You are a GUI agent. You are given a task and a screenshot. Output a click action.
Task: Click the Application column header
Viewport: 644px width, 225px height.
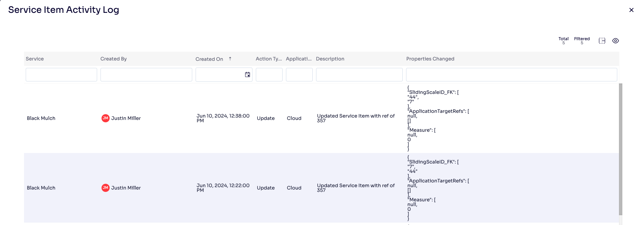(x=298, y=59)
